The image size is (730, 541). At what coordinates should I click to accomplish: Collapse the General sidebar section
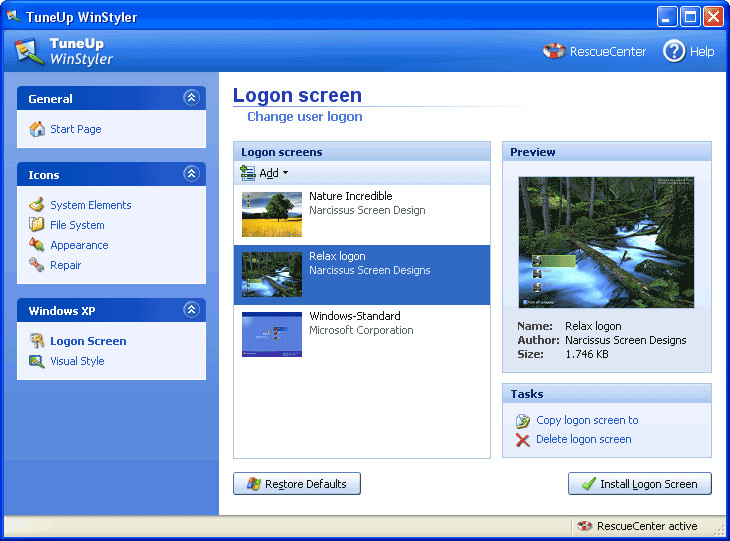pos(191,98)
